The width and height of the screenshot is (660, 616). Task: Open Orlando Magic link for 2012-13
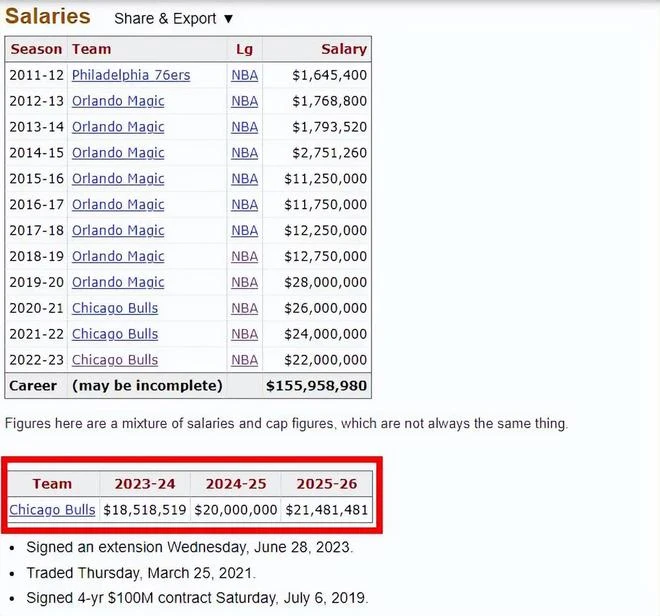click(118, 101)
